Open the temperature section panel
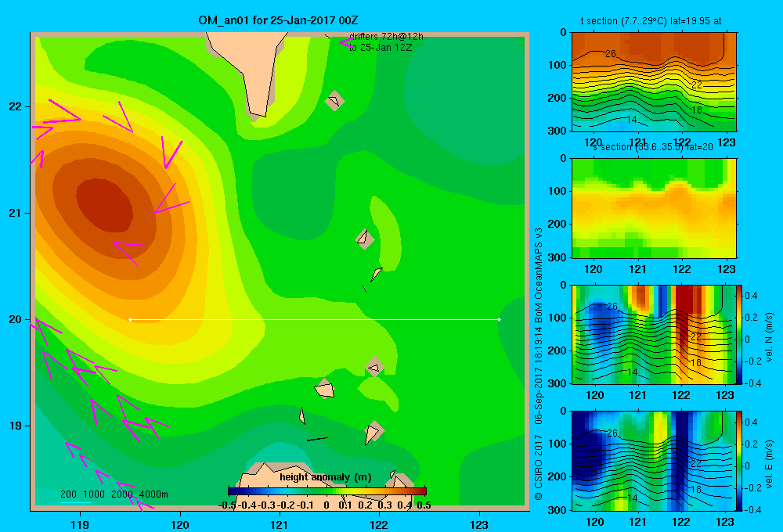 654,82
